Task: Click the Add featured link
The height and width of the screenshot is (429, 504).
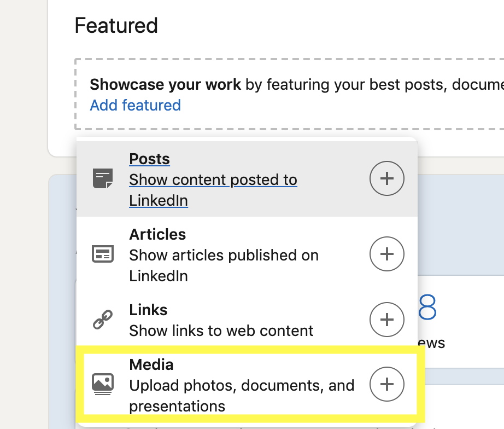Action: coord(136,105)
